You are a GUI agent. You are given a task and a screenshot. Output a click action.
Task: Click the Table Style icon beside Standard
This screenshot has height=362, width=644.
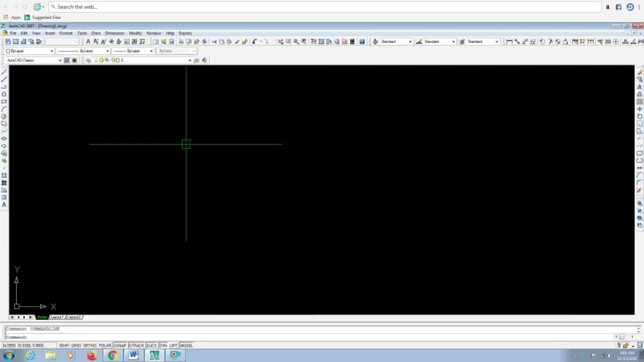pos(462,42)
